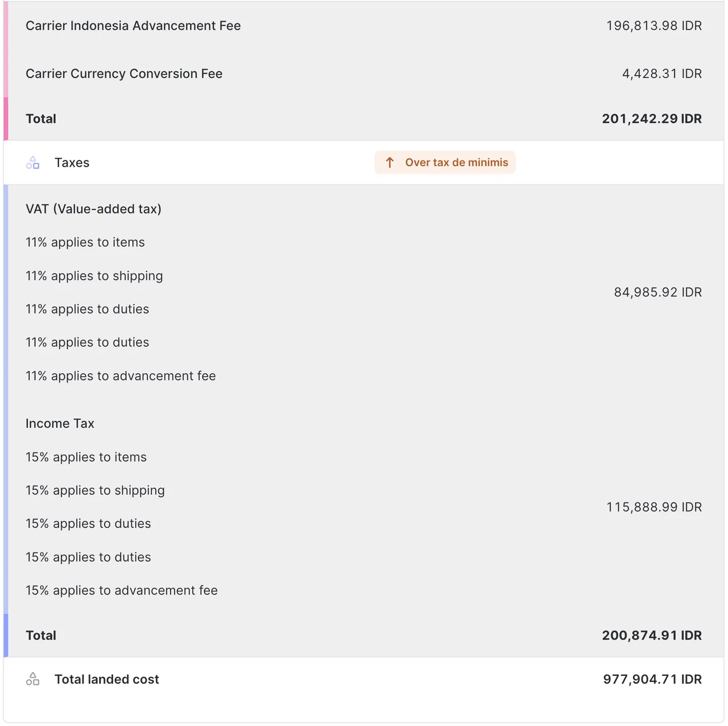Toggle the blue bar beside the Taxes breakdown
Image resolution: width=728 pixels, height=726 pixels.
click(x=6, y=398)
